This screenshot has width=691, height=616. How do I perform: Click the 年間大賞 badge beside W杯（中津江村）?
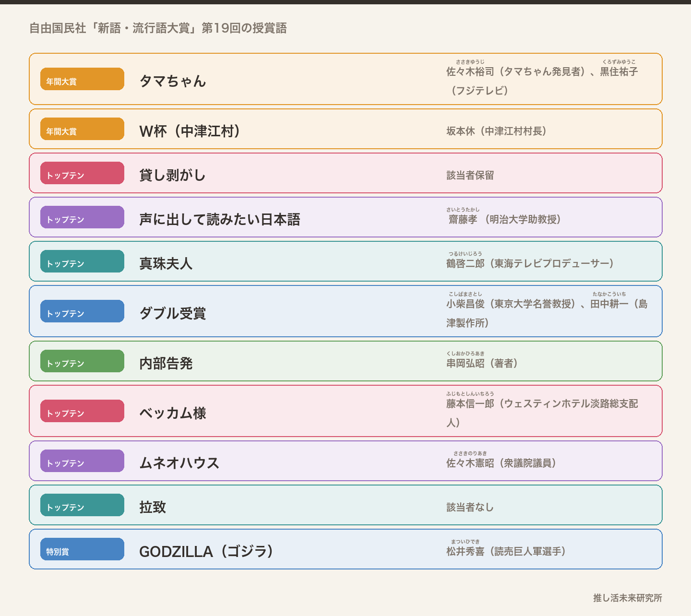[82, 129]
